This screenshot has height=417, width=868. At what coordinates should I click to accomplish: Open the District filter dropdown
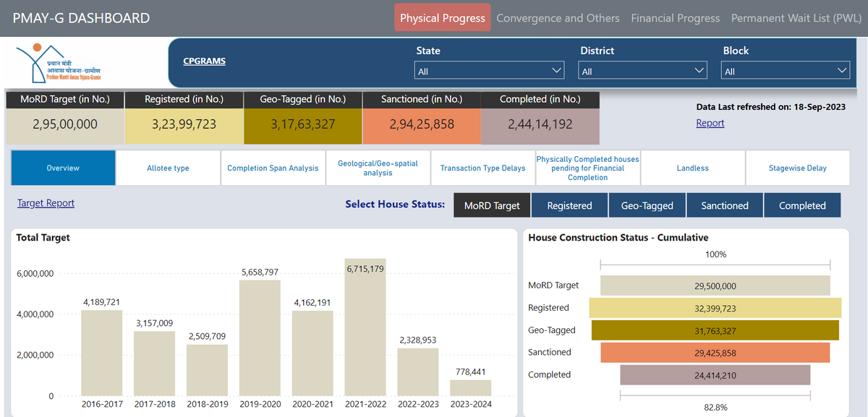coord(642,70)
